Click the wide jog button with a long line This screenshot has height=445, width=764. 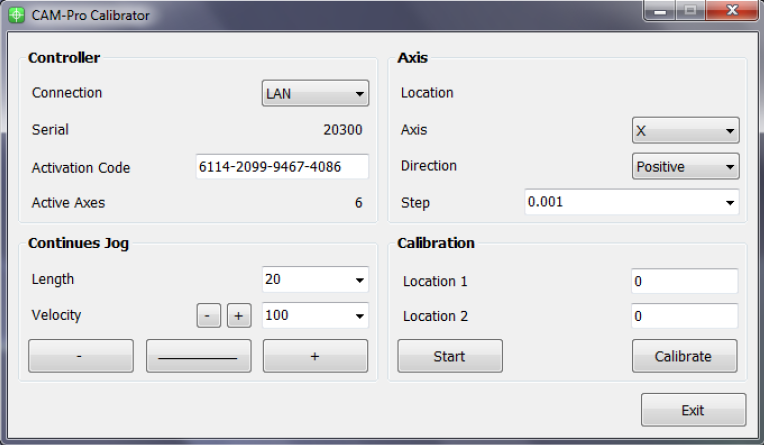(x=199, y=356)
